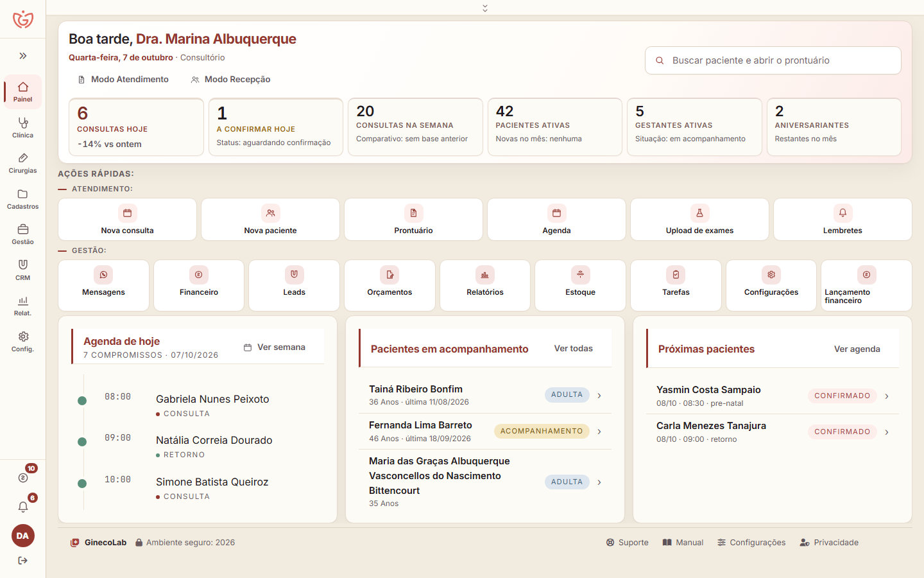The width and height of the screenshot is (924, 578).
Task: Open the Estoque card
Action: [580, 285]
